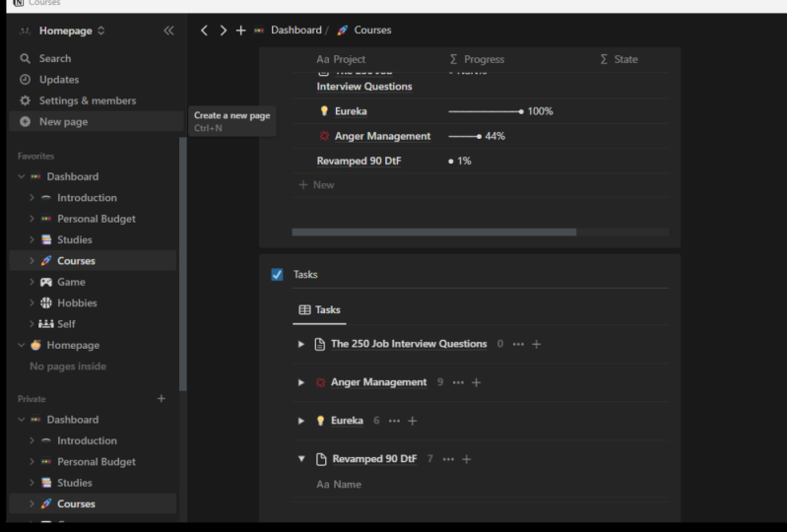This screenshot has height=532, width=787.
Task: Click Dashboard in the breadcrumb
Action: click(x=295, y=31)
